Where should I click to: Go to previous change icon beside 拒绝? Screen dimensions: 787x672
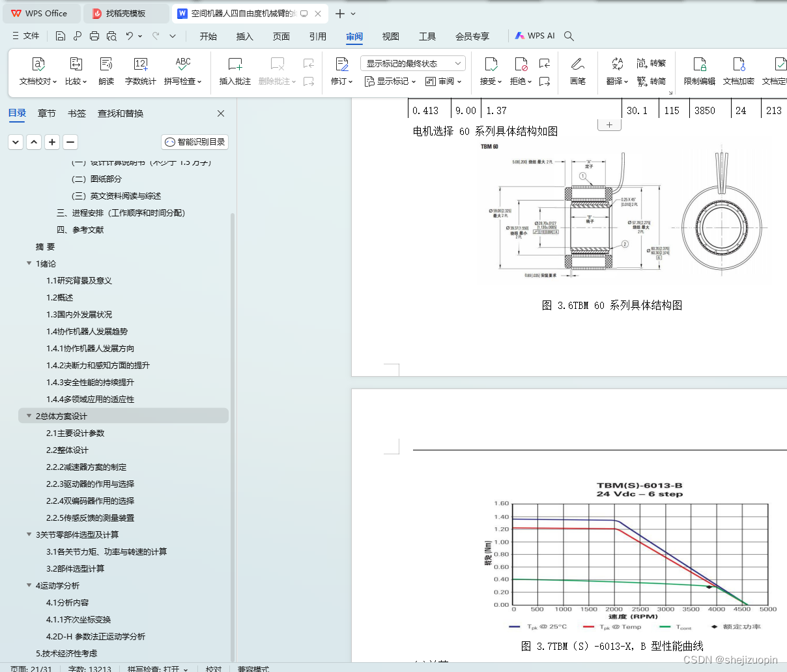[545, 63]
